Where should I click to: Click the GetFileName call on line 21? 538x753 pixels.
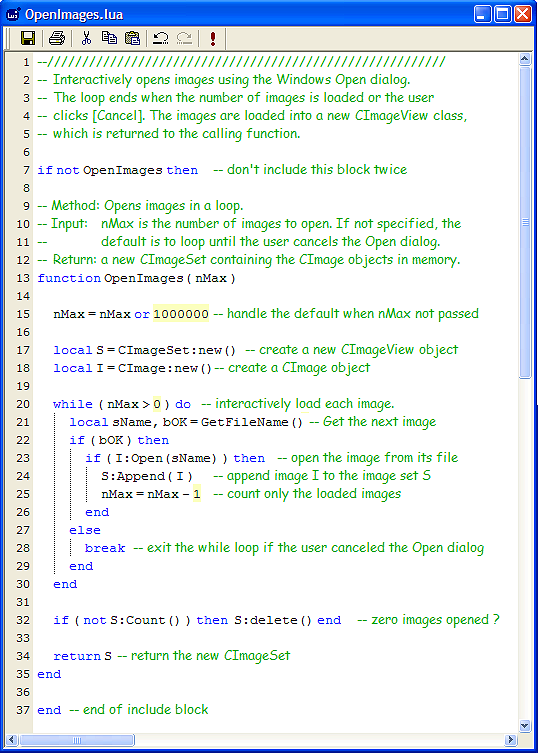[x=252, y=423]
